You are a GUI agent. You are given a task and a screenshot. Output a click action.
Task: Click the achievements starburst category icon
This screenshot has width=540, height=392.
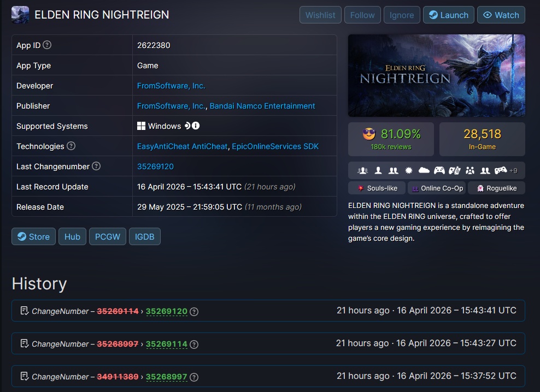[x=409, y=170]
